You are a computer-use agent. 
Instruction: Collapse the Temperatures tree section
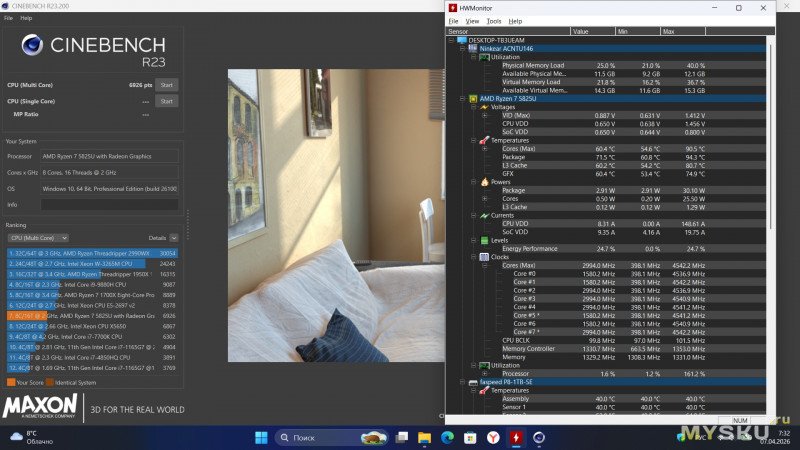click(473, 140)
